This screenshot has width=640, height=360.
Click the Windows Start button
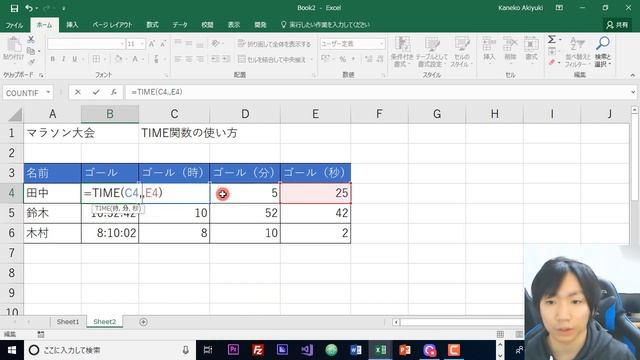[x=11, y=350]
